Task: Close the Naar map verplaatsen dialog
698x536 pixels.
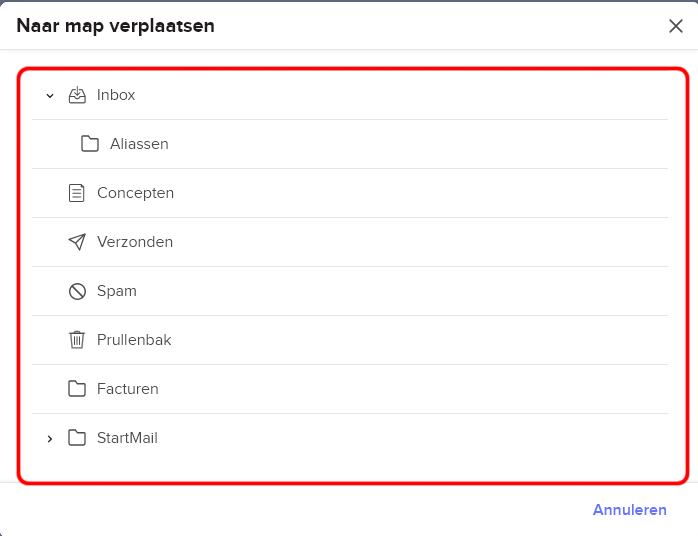Action: (676, 26)
